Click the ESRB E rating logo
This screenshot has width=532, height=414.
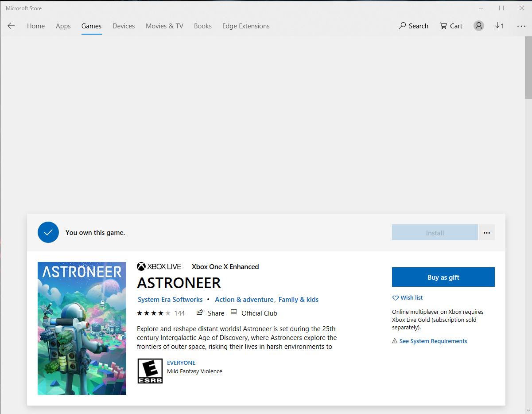point(150,371)
